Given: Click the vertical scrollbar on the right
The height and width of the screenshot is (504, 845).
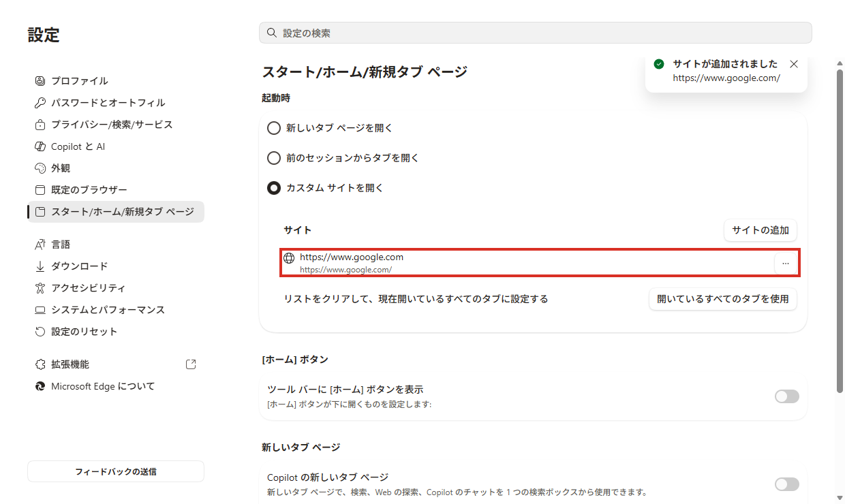Looking at the screenshot, I should [x=840, y=232].
